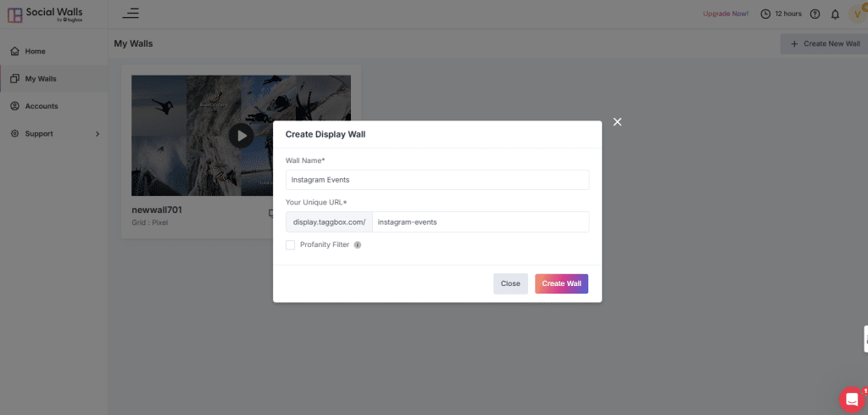The image size is (868, 415).
Task: Enable the Profanity Filter checkbox
Action: pos(290,245)
